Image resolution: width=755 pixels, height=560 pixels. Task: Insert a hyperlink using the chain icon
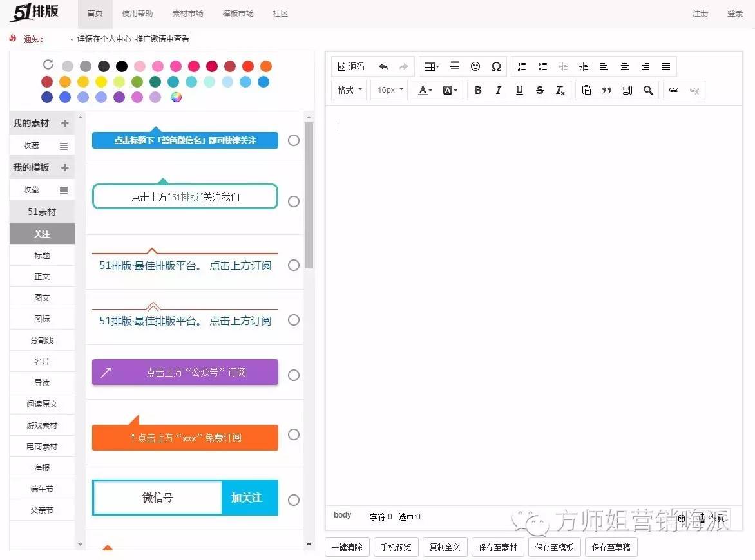tap(673, 90)
